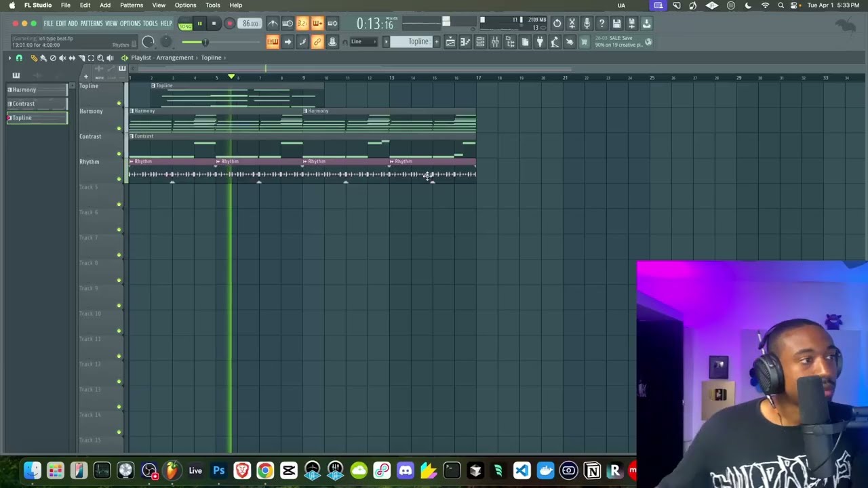Toggle the countdown before recording (3.2.) button
The width and height of the screenshot is (868, 488).
tap(302, 24)
